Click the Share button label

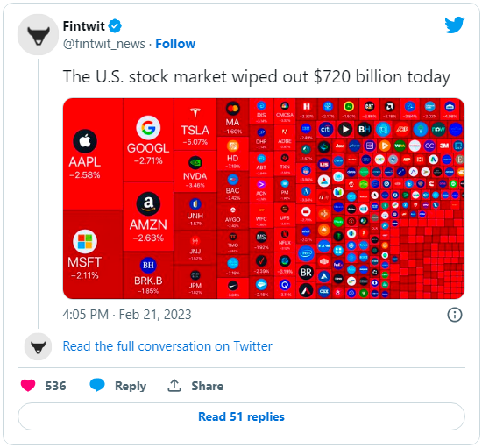pos(207,386)
